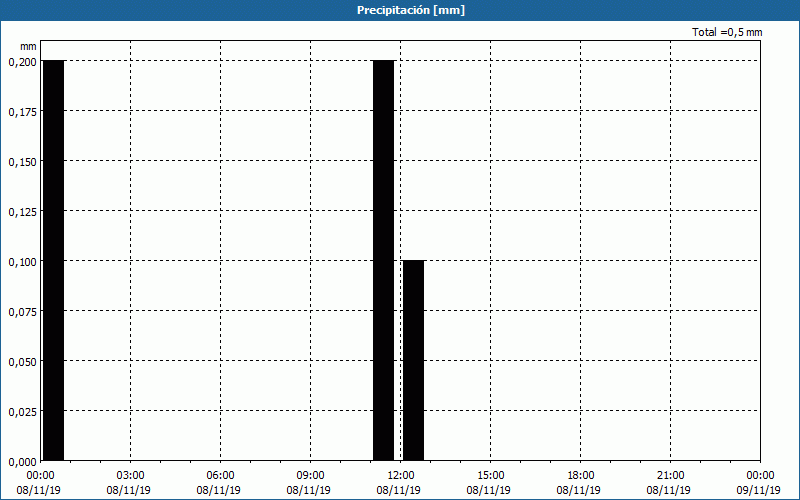Click the 0,075 y-axis label
Viewport: 800px width, 500px height.
[x=22, y=312]
